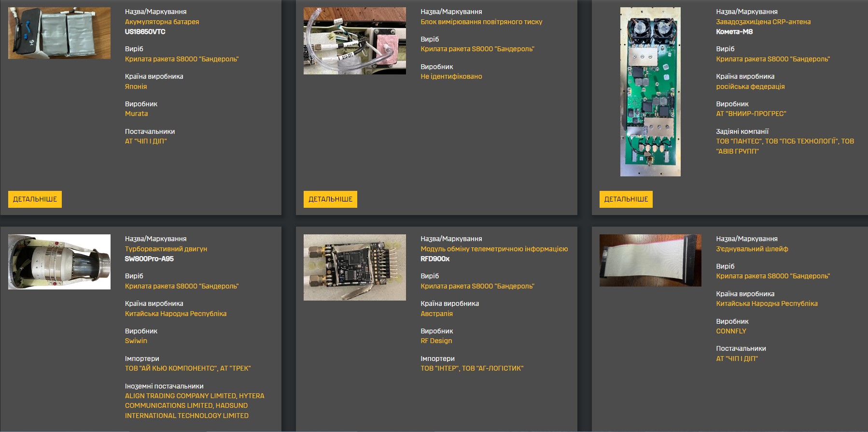The width and height of the screenshot is (868, 432).
Task: Select 'Австралія' country link
Action: click(436, 314)
